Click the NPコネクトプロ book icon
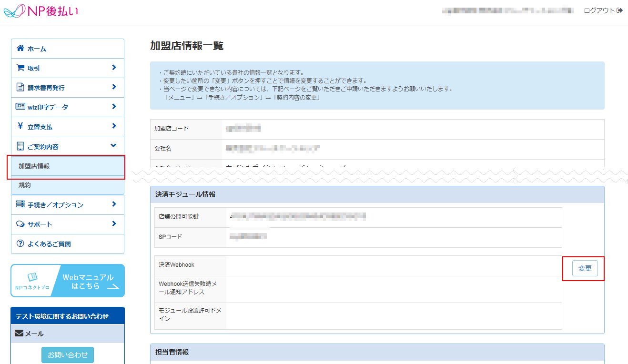This screenshot has height=364, width=628. click(32, 277)
